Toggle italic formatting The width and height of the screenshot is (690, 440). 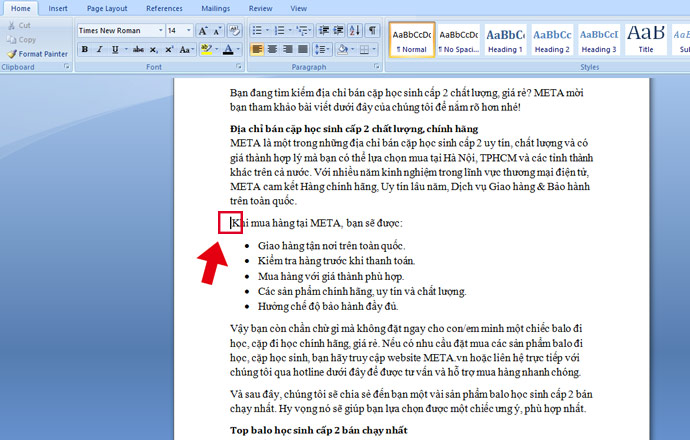(101, 49)
